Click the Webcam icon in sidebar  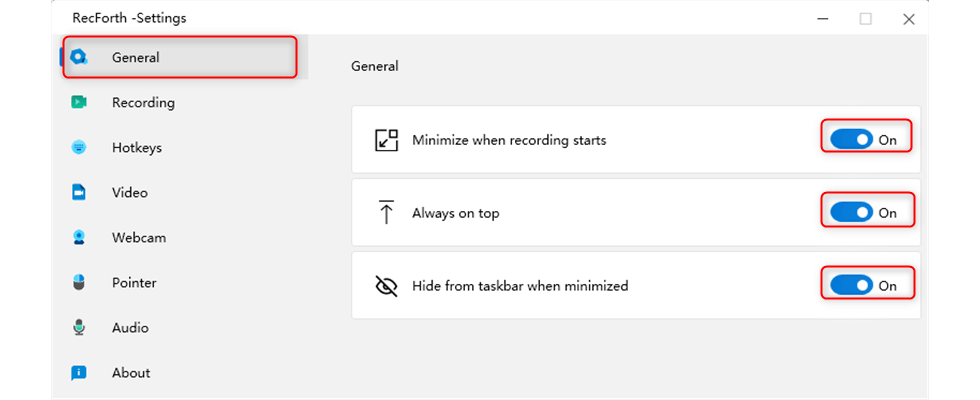(x=79, y=238)
